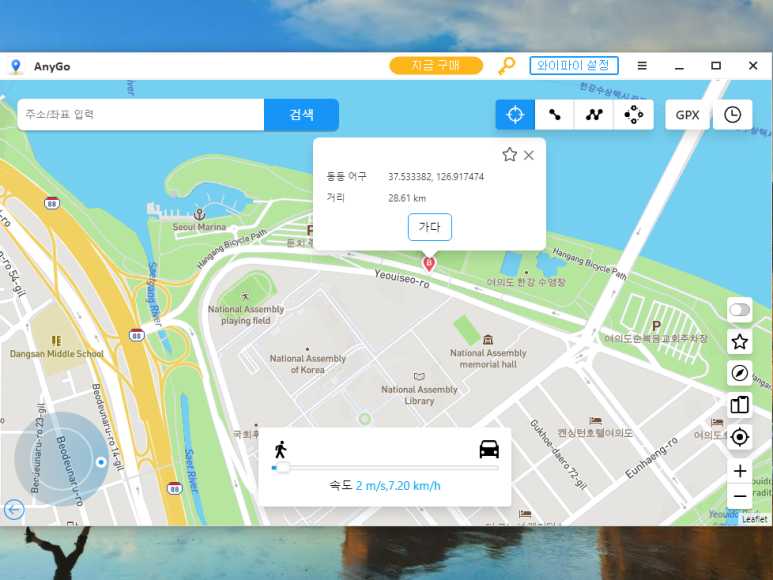Maximize the AnyGo window
Viewport: 773px width, 580px height.
pyautogui.click(x=716, y=66)
